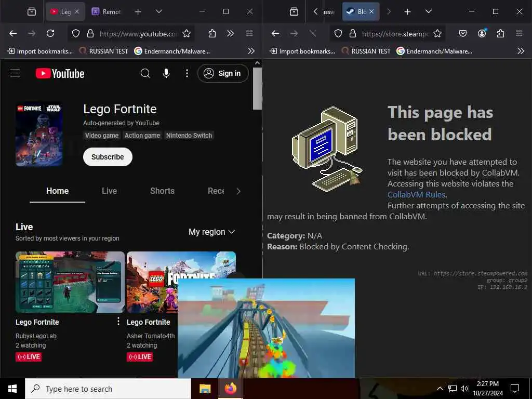Search YouTube with your voice microphone
The width and height of the screenshot is (532, 399).
click(166, 73)
